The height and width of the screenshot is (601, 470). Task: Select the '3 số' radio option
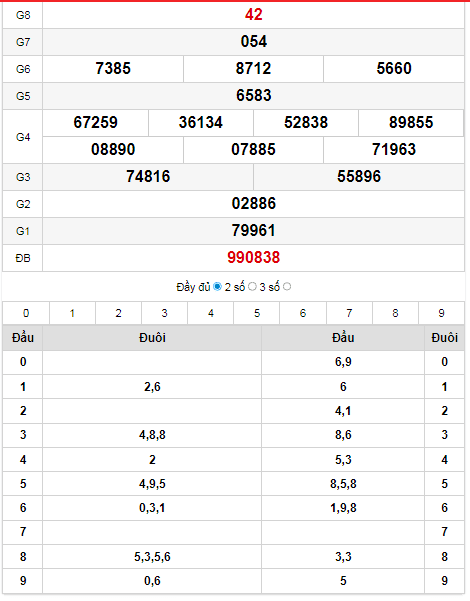pyautogui.click(x=287, y=287)
